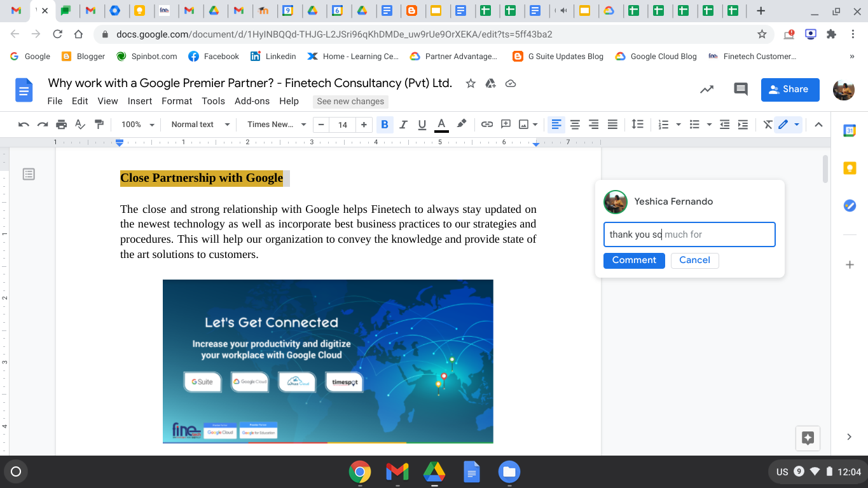
Task: Open the Docs home icon
Action: [24, 90]
